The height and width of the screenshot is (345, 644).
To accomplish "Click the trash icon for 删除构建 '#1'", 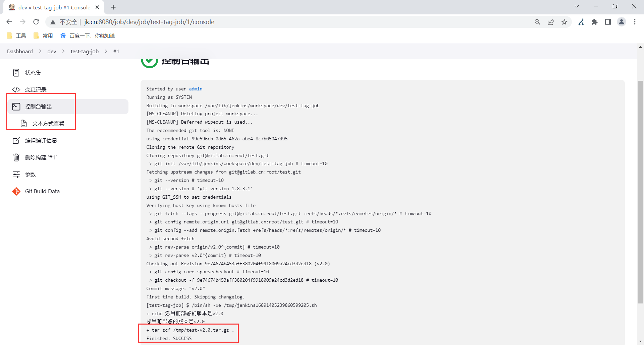I will (x=16, y=157).
